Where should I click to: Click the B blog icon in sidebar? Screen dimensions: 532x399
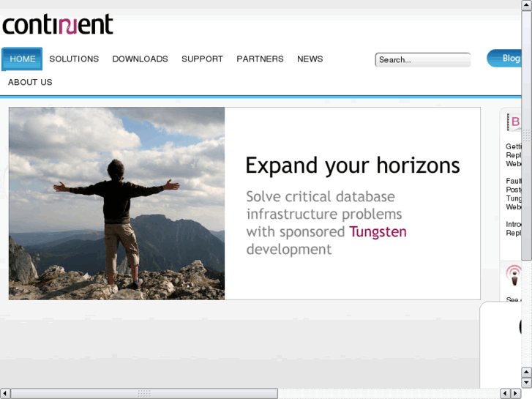click(514, 122)
